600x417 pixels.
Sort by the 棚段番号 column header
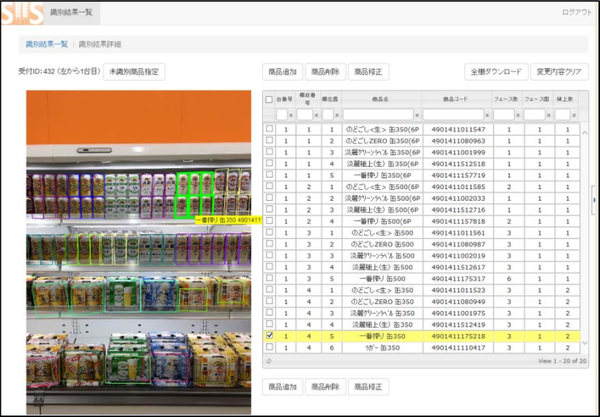(307, 99)
